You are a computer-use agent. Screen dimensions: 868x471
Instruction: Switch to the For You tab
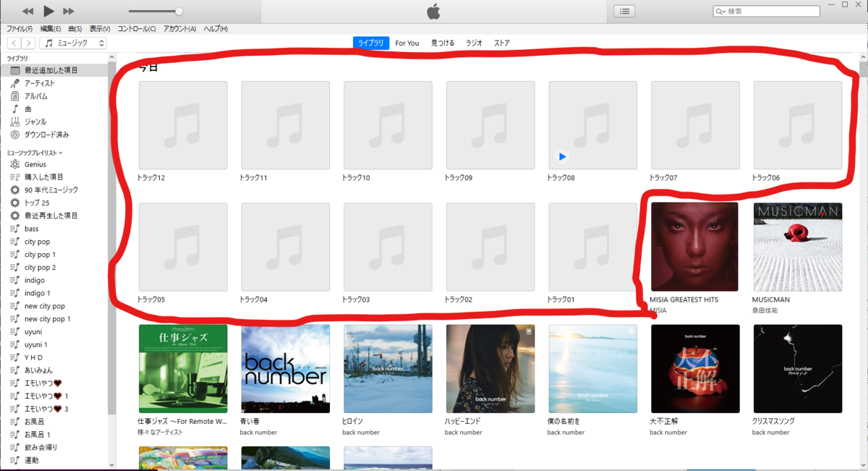[407, 43]
